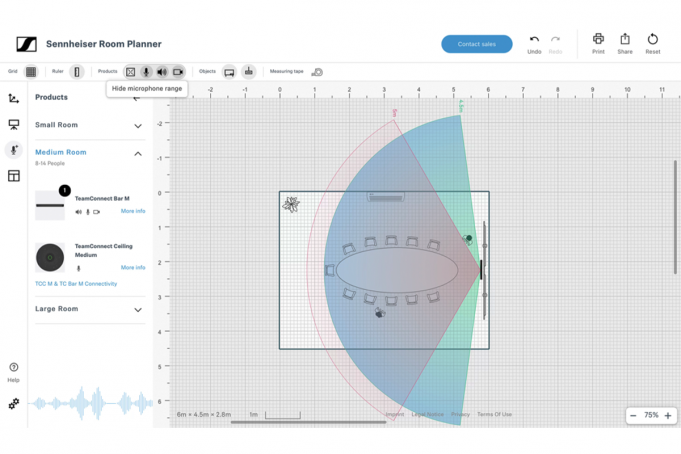Click the Sennheiser Room Planner title
Viewport: 681px width, 454px height.
click(104, 44)
